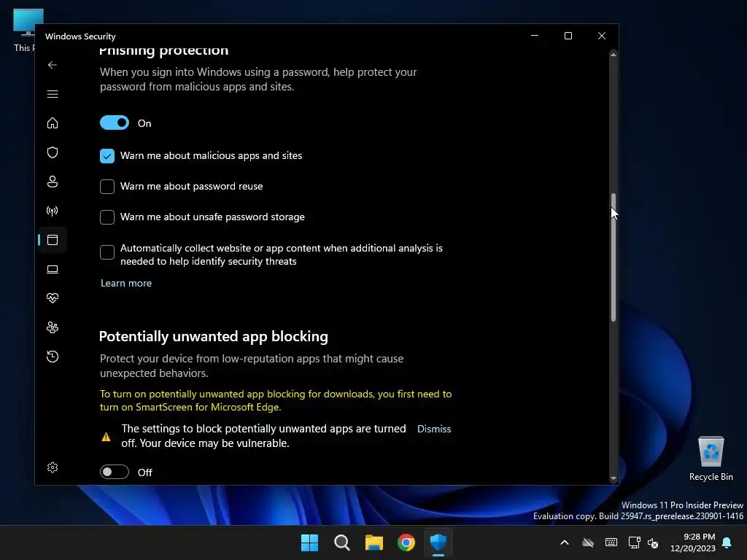The width and height of the screenshot is (747, 560).
Task: Launch Google Chrome from taskbar
Action: (406, 542)
